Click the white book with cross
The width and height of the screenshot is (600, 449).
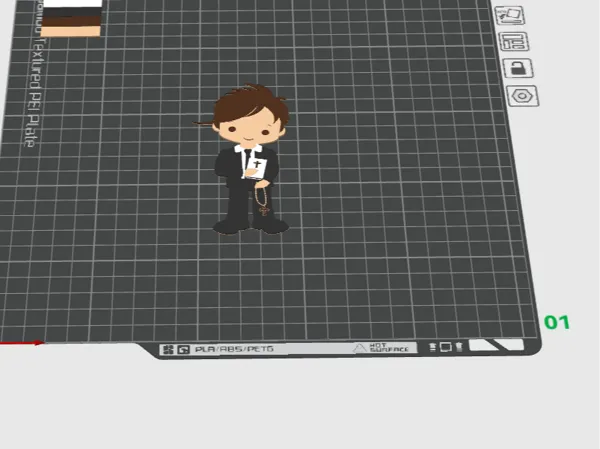coord(255,168)
